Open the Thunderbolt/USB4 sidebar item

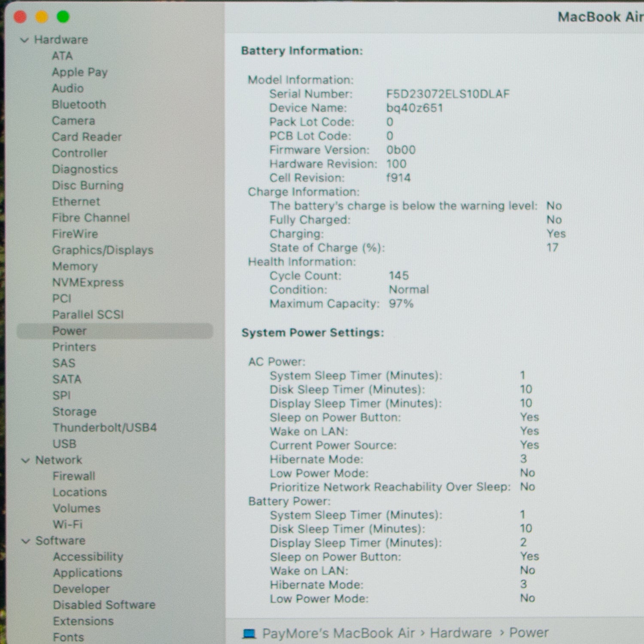(104, 428)
